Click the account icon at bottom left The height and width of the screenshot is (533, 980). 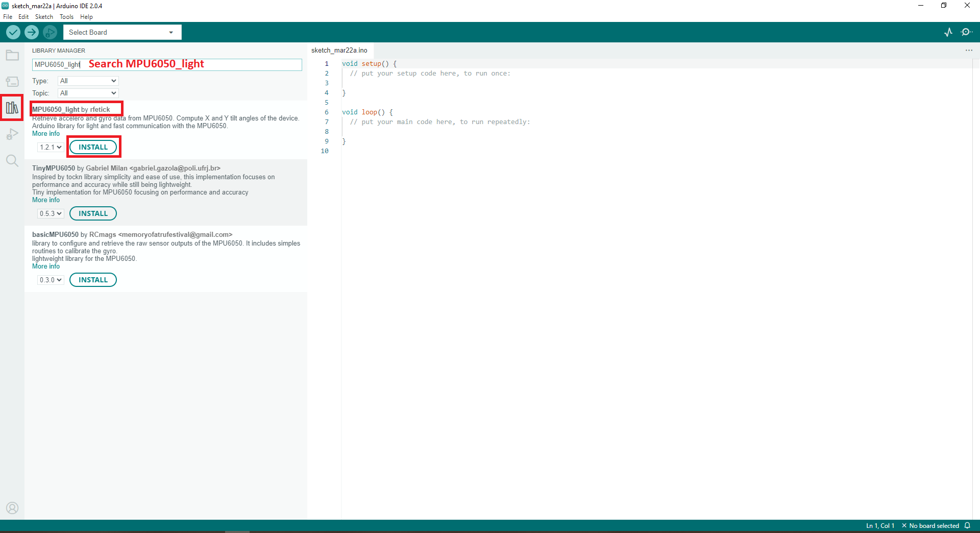click(12, 508)
